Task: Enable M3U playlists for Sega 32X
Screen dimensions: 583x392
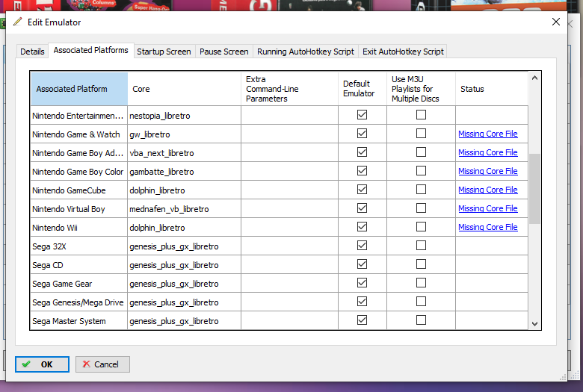Action: click(422, 246)
